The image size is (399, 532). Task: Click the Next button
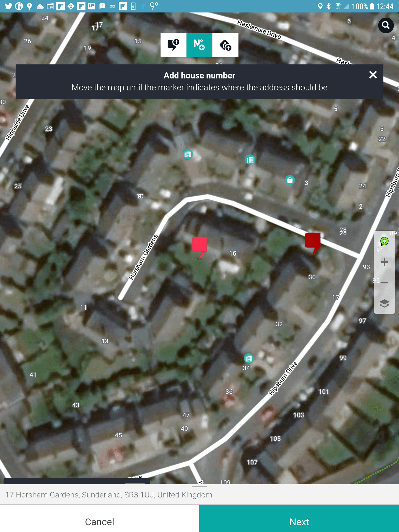pyautogui.click(x=299, y=522)
